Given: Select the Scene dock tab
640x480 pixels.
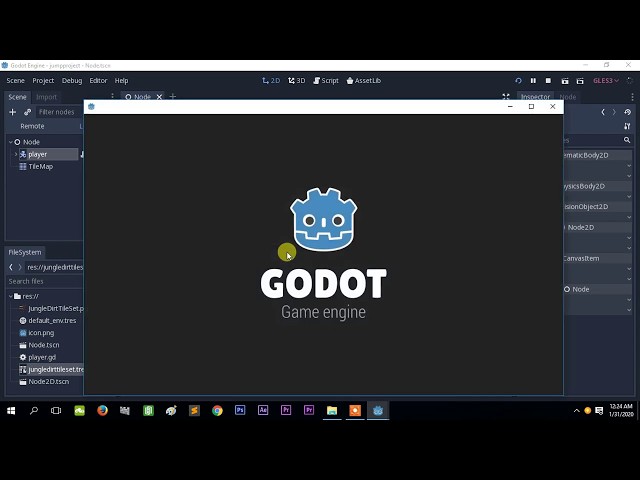Looking at the screenshot, I should (17, 97).
